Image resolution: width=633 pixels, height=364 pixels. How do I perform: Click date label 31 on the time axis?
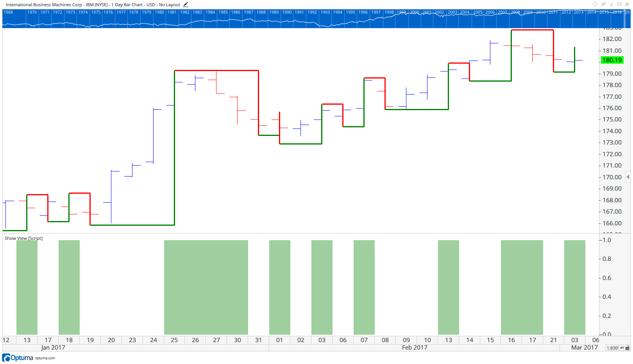[258, 340]
